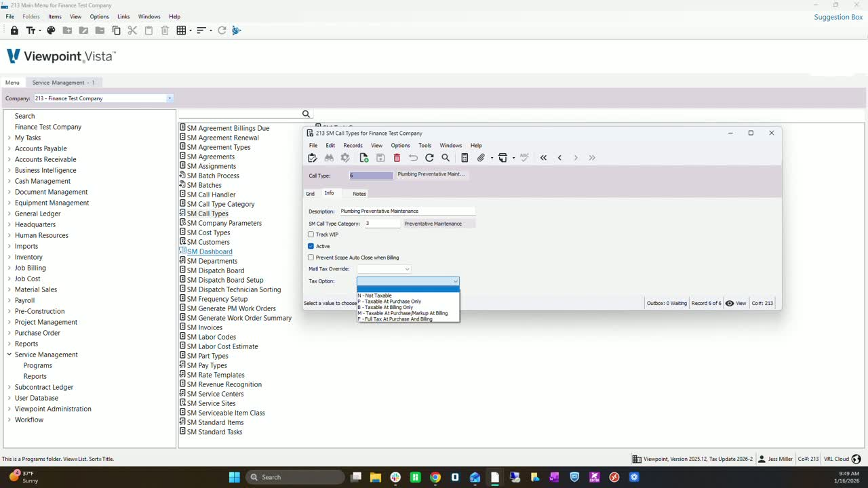Click the refresh icon in SM Call Types toolbar

[x=429, y=158]
